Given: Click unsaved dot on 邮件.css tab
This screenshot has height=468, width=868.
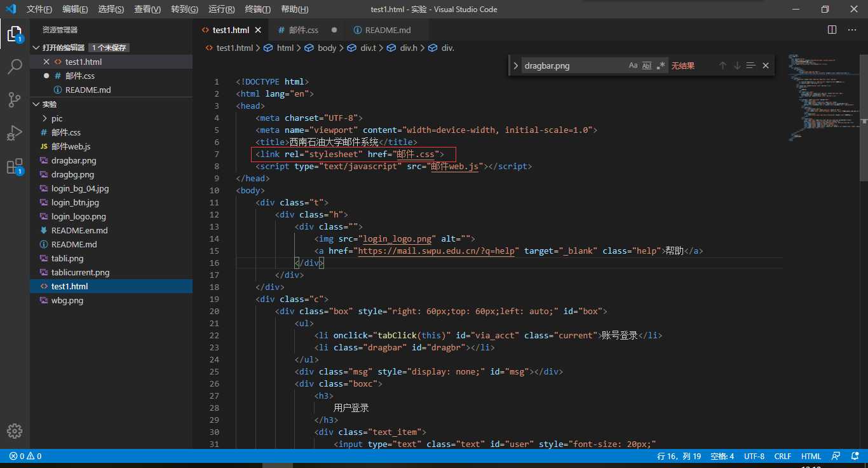Looking at the screenshot, I should pos(334,30).
